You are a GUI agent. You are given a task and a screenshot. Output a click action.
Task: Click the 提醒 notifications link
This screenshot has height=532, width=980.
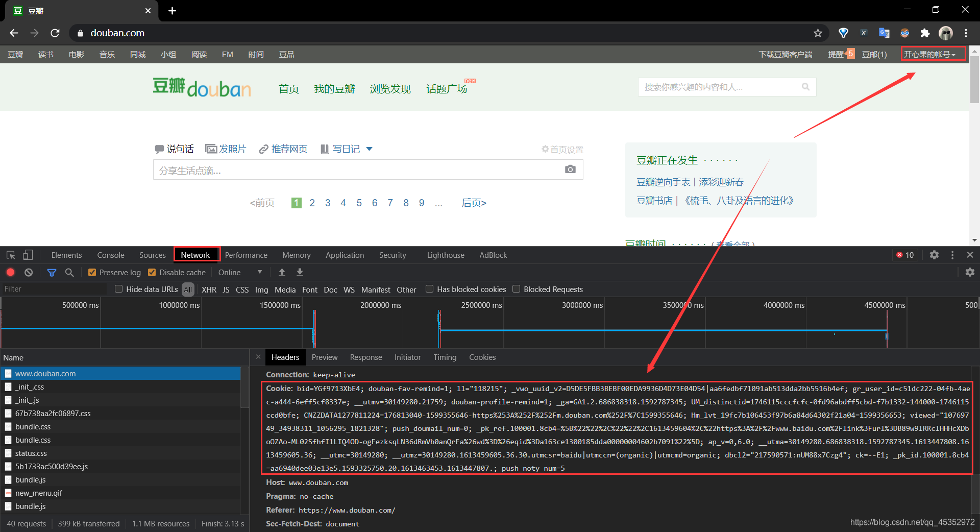point(836,54)
